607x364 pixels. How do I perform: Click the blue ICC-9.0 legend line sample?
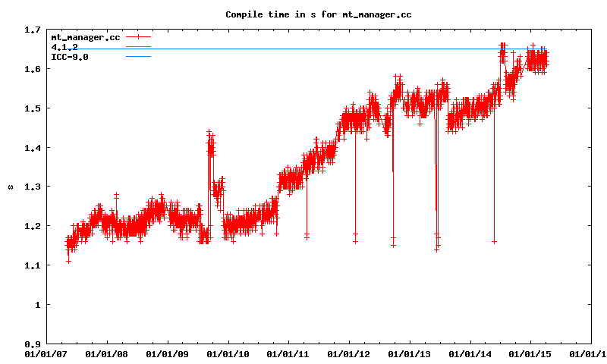pos(139,57)
